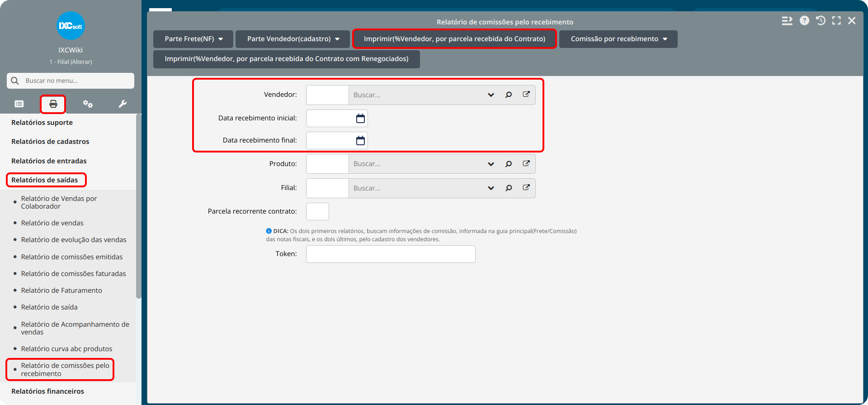This screenshot has height=405, width=868.
Task: Click the Token input field
Action: pos(391,254)
